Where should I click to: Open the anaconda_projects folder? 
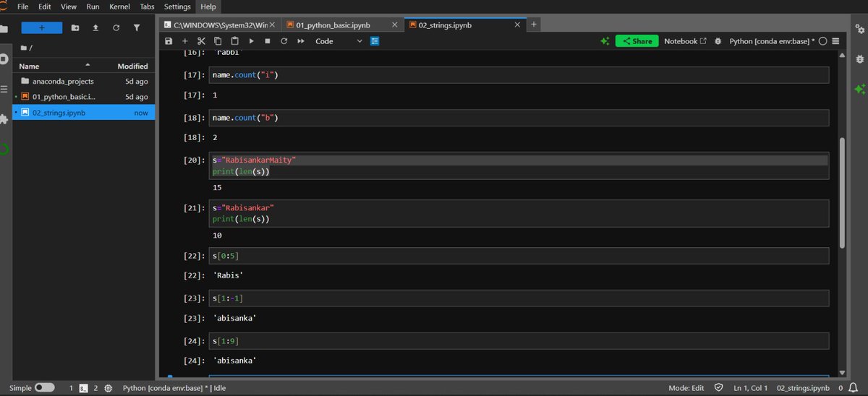click(84, 82)
